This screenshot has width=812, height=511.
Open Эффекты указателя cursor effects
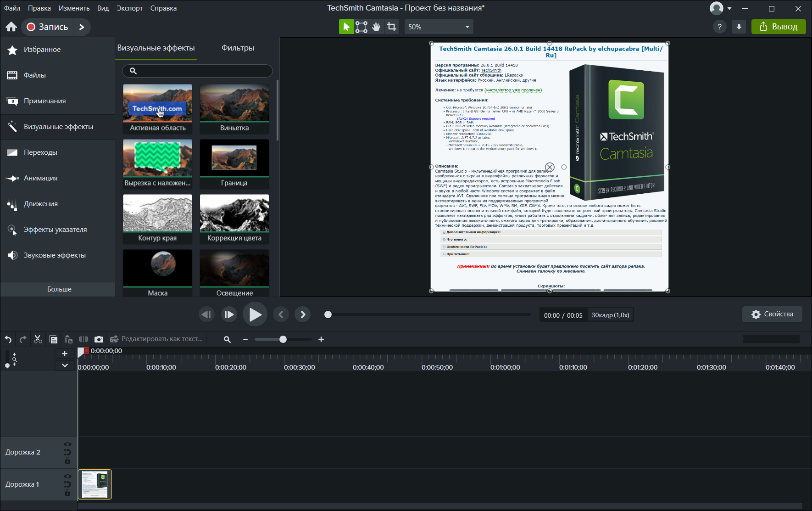pos(58,230)
